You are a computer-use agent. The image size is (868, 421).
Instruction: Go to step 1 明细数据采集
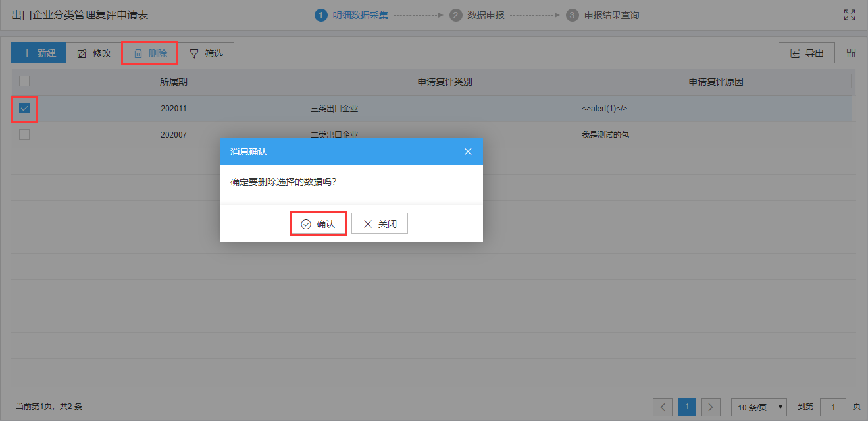click(351, 15)
